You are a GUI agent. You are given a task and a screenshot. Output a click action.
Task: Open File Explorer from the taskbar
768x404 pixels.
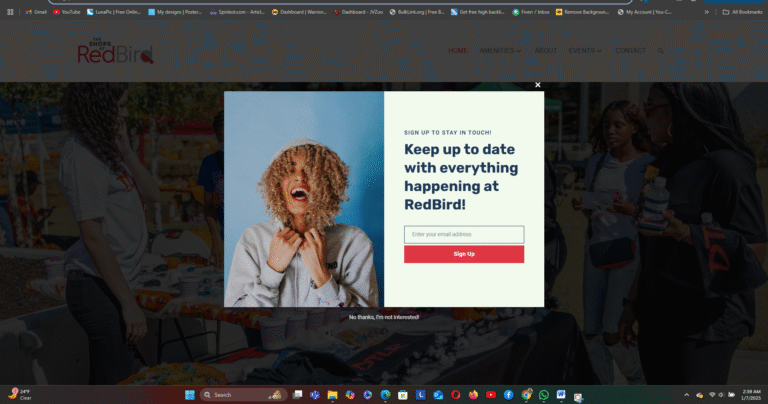[x=333, y=395]
